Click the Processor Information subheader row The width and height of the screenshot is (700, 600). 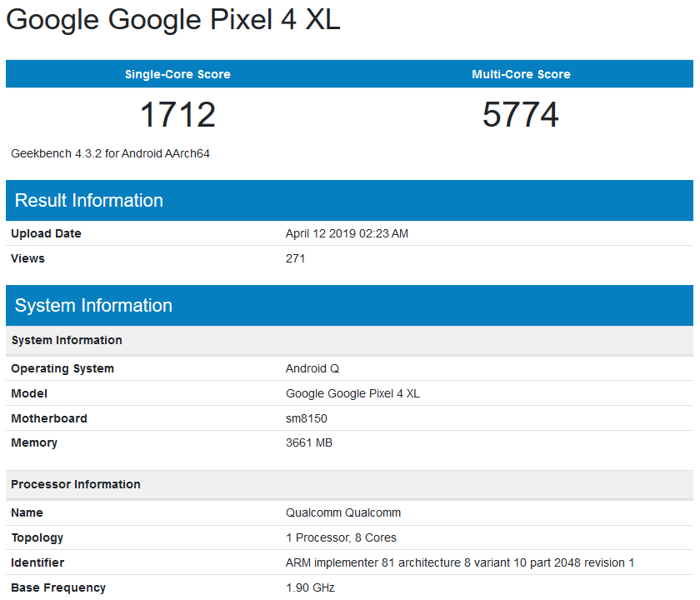(349, 484)
